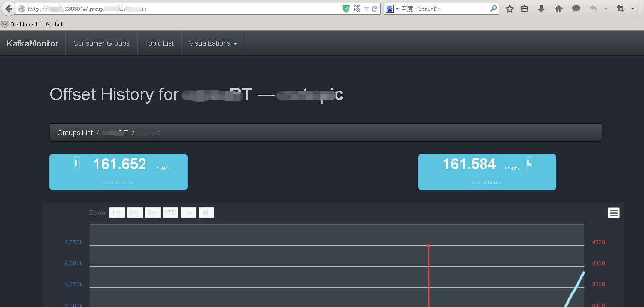The height and width of the screenshot is (307, 644).
Task: Bookmark this page with the star icon
Action: pos(509,9)
